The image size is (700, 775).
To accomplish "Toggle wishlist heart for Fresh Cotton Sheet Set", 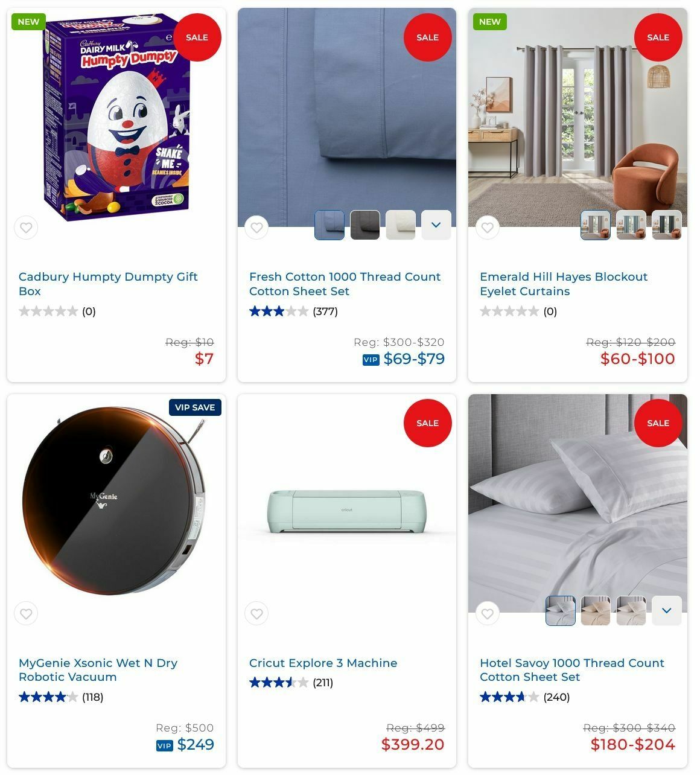I will [x=256, y=228].
